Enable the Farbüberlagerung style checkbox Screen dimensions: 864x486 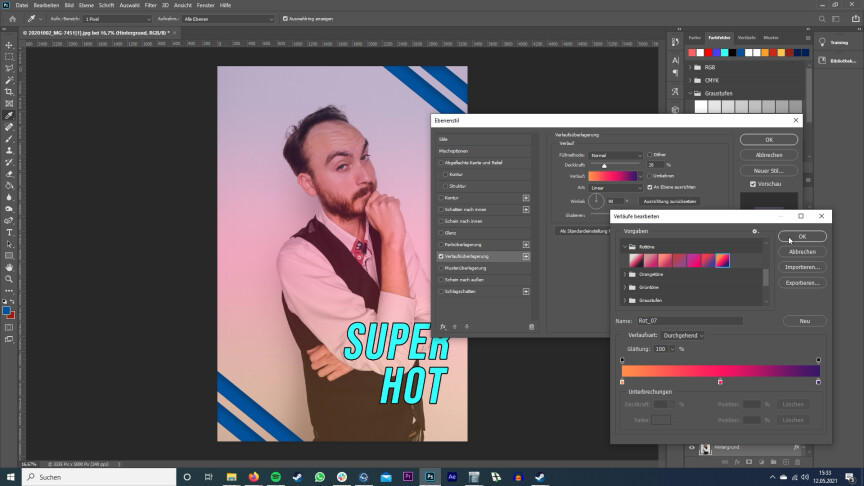(440, 245)
